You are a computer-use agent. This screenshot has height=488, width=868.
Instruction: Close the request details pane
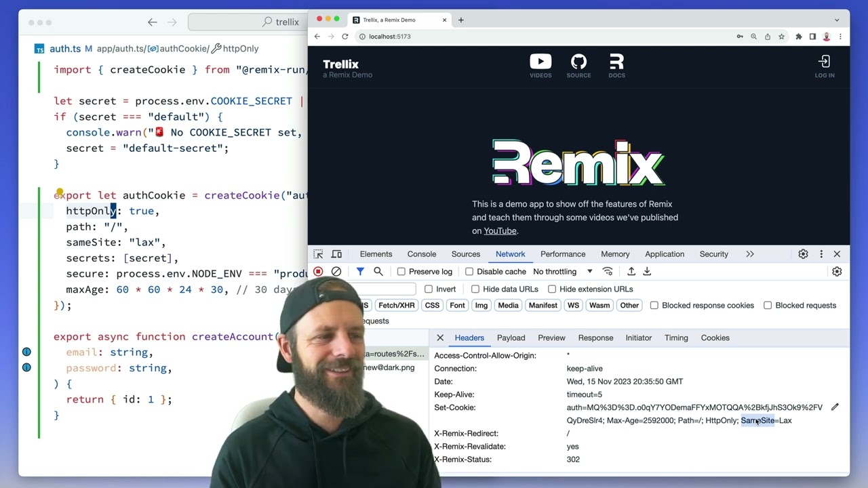click(440, 338)
